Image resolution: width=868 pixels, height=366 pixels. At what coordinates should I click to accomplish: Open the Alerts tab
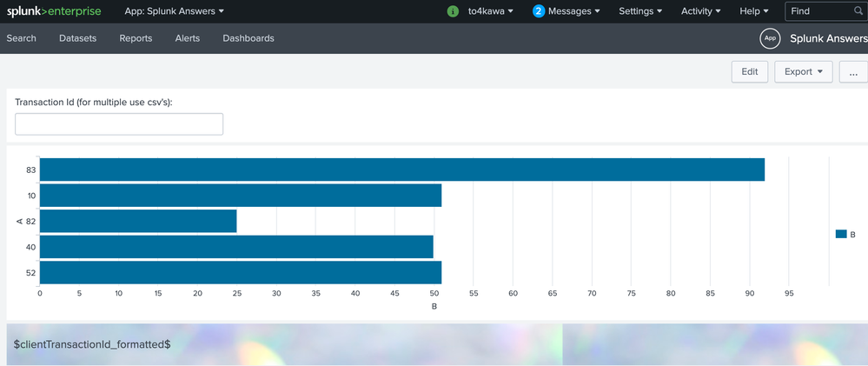188,38
